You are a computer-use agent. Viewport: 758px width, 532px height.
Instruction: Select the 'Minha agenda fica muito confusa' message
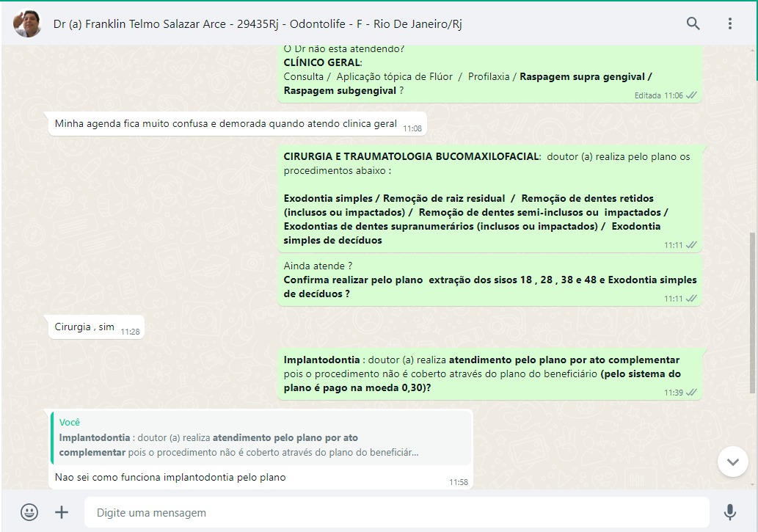237,124
